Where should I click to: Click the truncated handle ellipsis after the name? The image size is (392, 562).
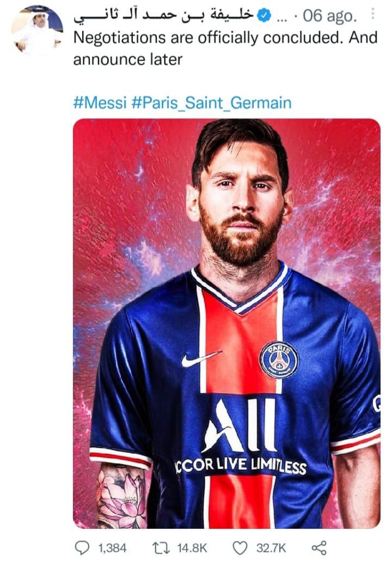coord(281,16)
